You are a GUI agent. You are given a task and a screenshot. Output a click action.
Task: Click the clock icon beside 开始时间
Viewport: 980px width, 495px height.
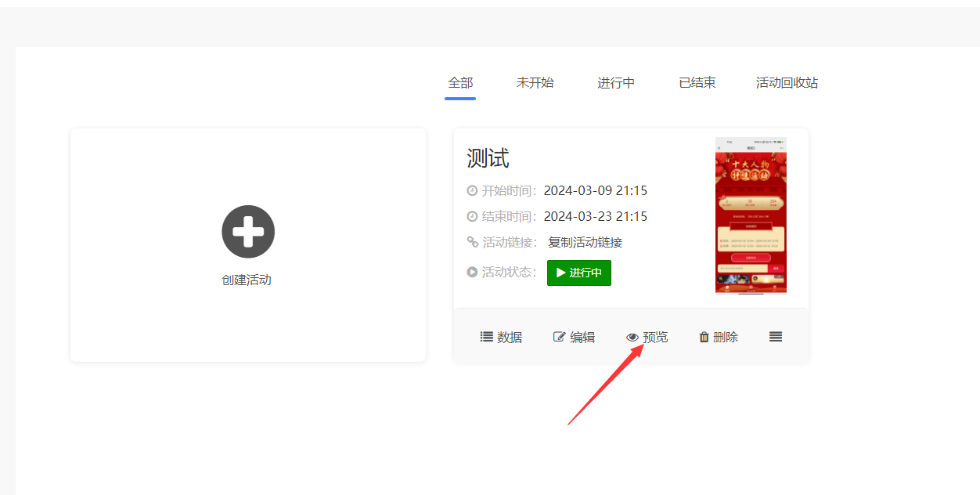(x=472, y=190)
